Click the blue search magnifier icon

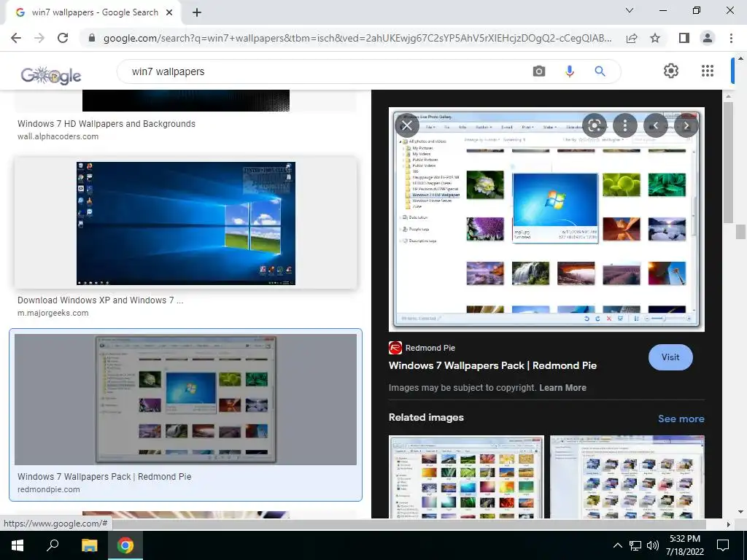pos(600,71)
